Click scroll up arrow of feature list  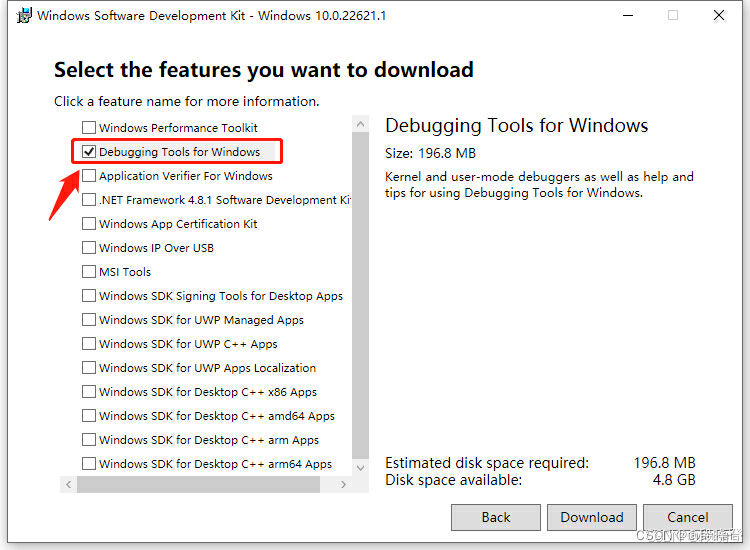tap(361, 124)
